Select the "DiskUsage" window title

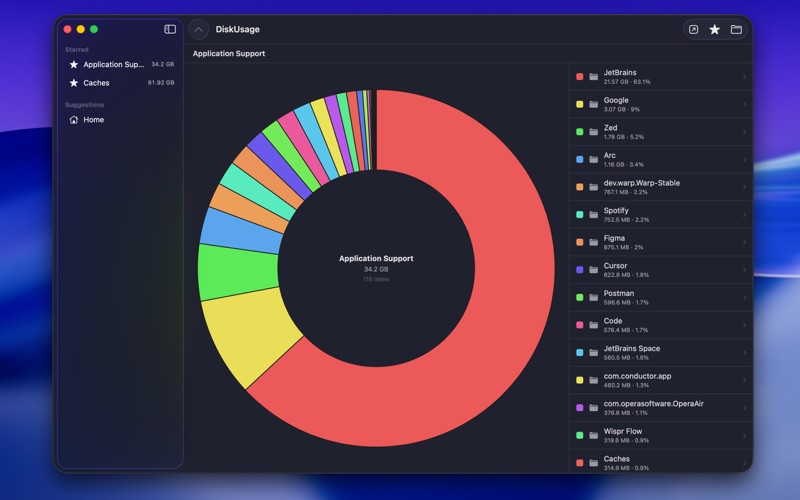point(237,30)
